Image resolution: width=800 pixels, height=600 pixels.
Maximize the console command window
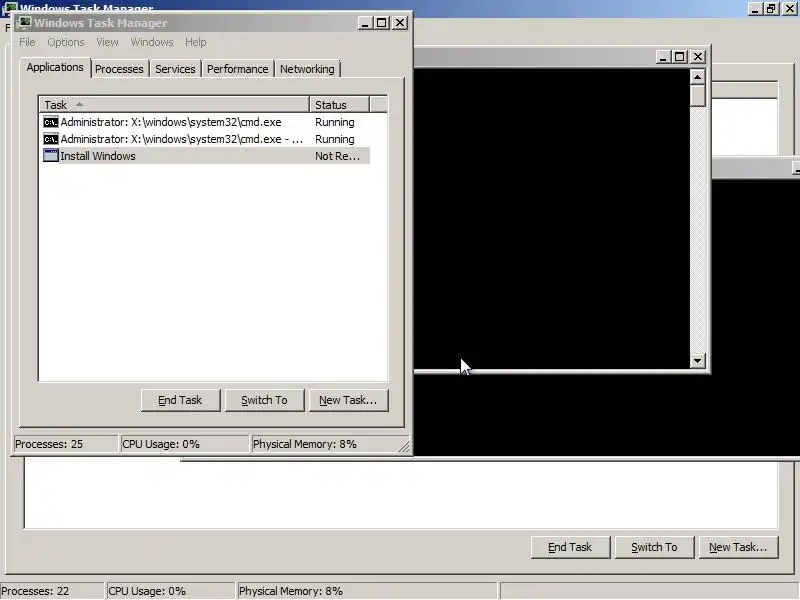coord(680,57)
